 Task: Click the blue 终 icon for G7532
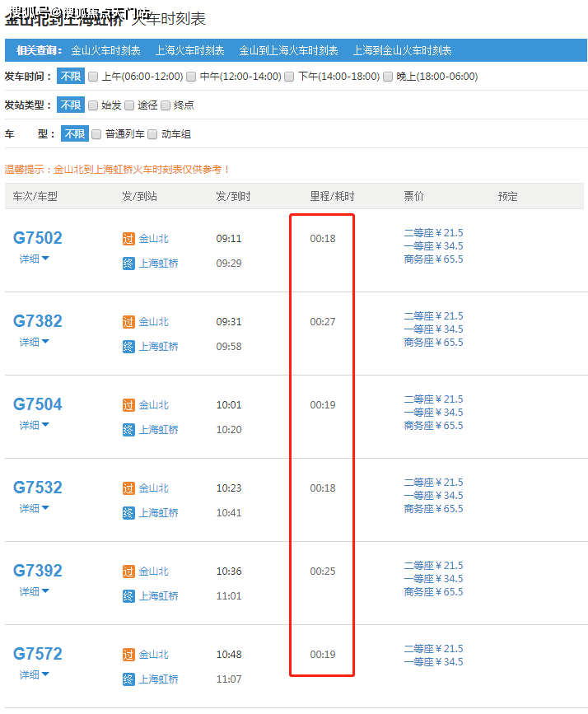pyautogui.click(x=128, y=513)
